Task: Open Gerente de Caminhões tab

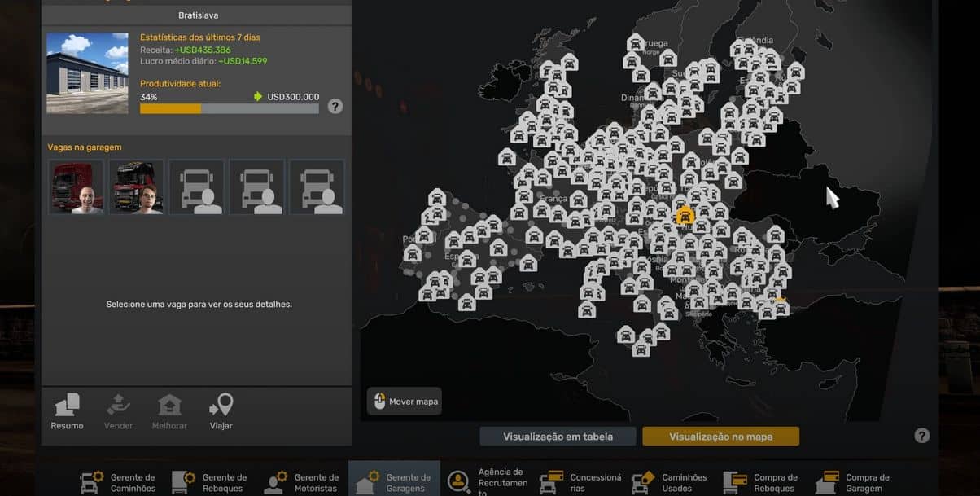Action: tap(117, 482)
